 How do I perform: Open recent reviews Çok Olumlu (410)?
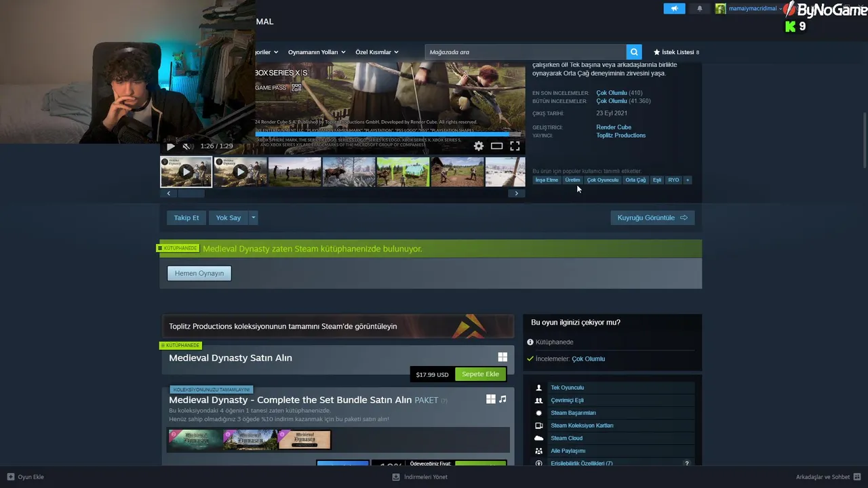pos(619,93)
